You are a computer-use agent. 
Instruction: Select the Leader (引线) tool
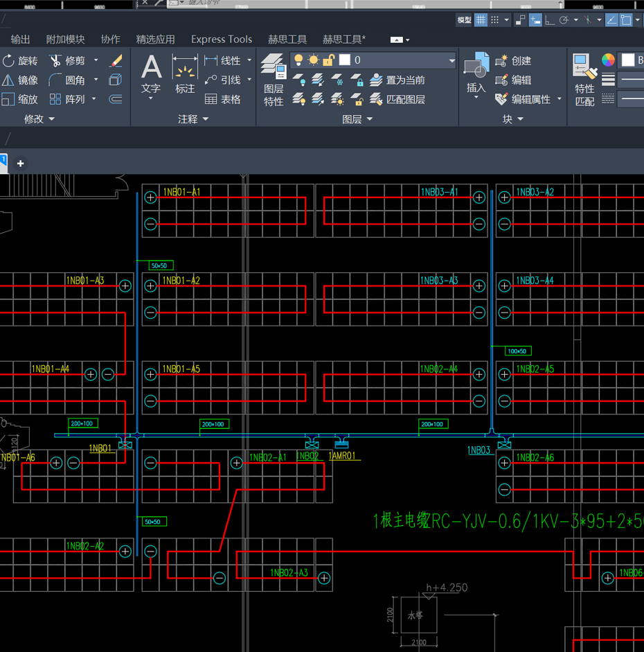[223, 80]
